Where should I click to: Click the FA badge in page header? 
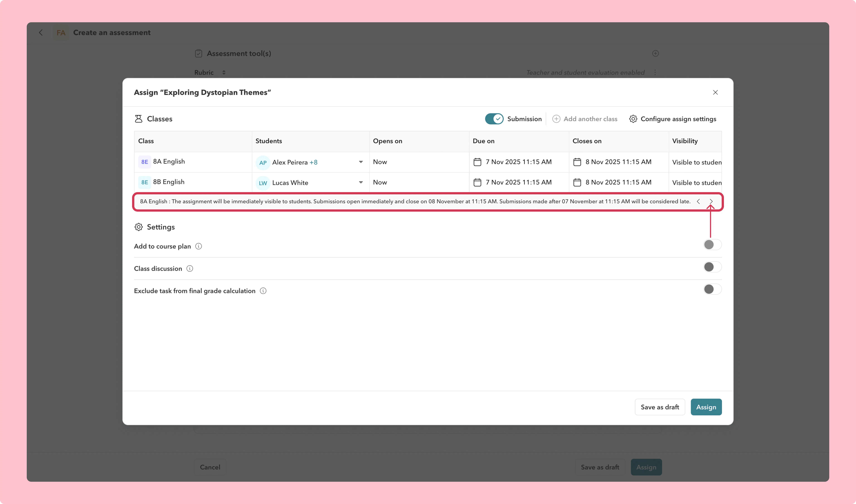[x=61, y=33]
